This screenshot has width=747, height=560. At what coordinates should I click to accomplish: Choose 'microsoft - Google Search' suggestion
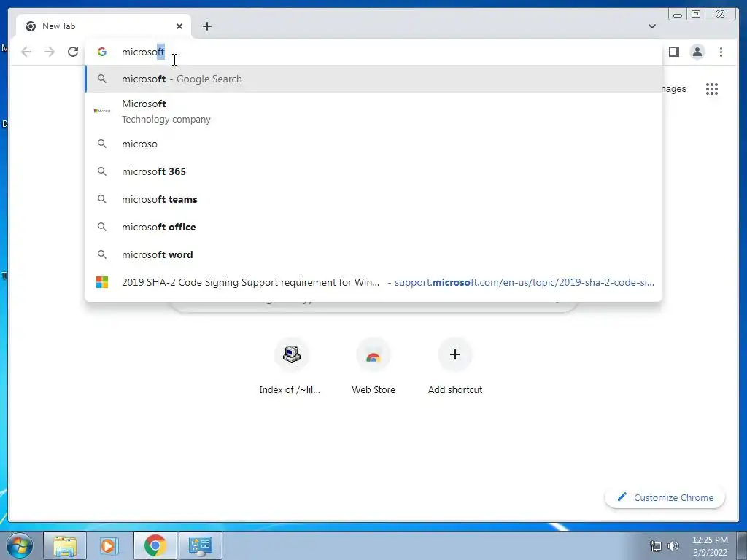click(x=373, y=79)
